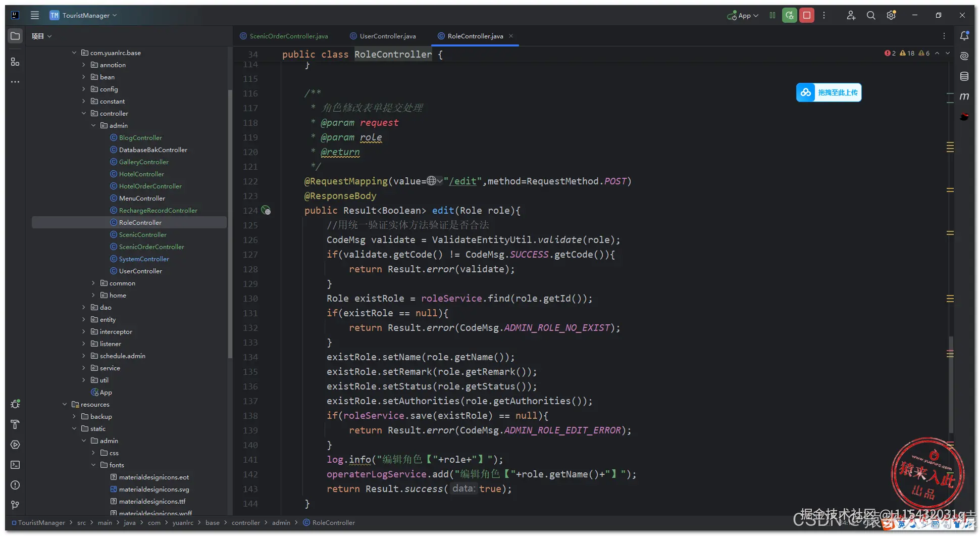Collapse the controller package
This screenshot has height=536, width=980.
point(84,113)
